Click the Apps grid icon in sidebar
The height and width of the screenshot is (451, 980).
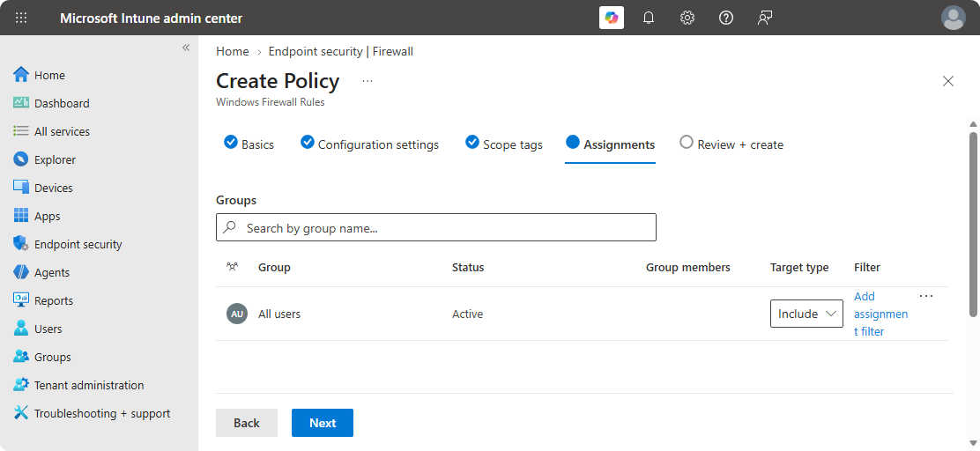(21, 216)
